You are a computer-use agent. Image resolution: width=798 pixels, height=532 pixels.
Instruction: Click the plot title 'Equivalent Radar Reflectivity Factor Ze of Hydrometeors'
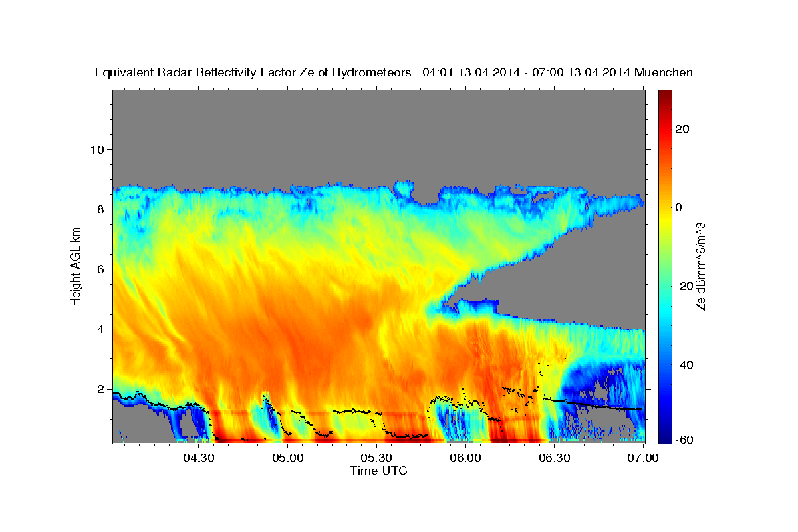(x=253, y=73)
